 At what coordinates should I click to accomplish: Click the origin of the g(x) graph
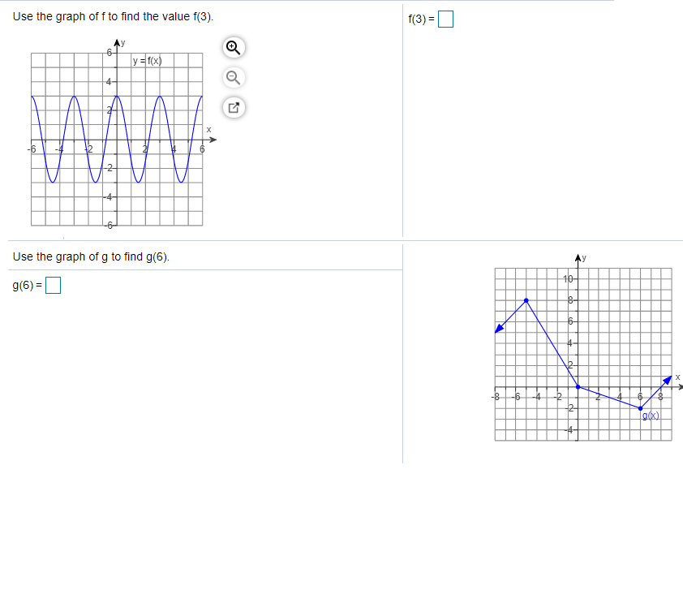coord(576,387)
